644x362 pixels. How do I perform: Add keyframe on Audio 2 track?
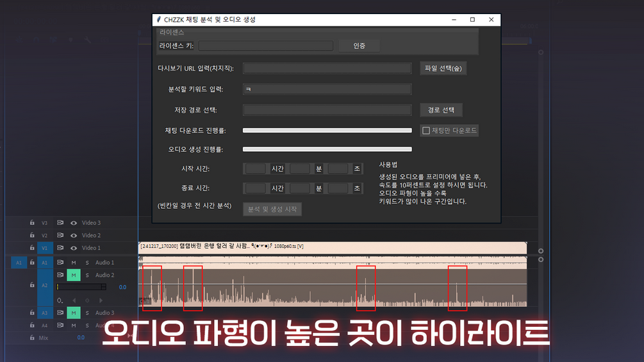click(x=87, y=300)
